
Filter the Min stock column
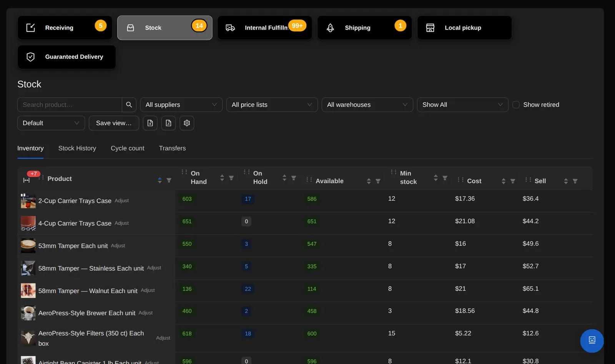pyautogui.click(x=445, y=178)
